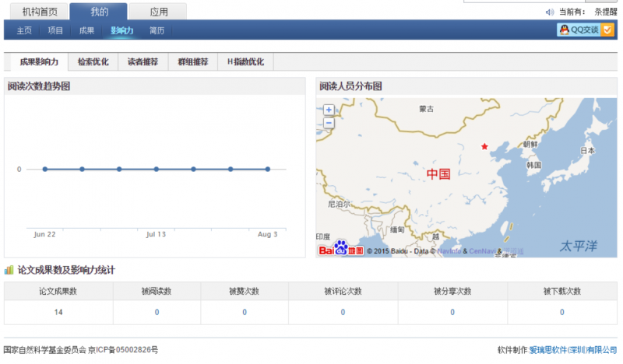Click the red star marker on map
The image size is (623, 364).
pos(484,146)
